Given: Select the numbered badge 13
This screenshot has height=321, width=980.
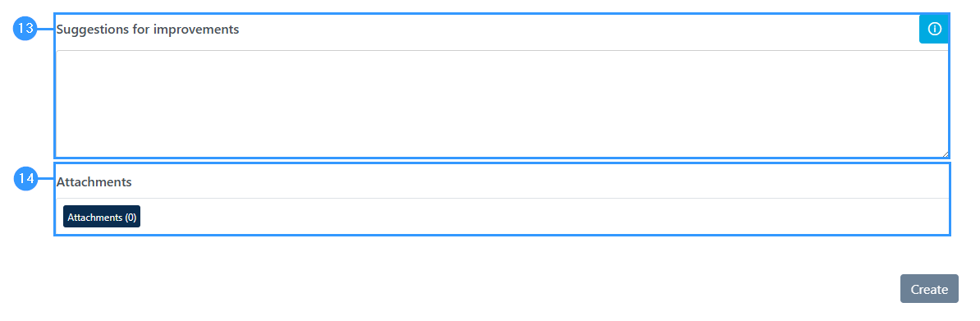Looking at the screenshot, I should pyautogui.click(x=25, y=29).
